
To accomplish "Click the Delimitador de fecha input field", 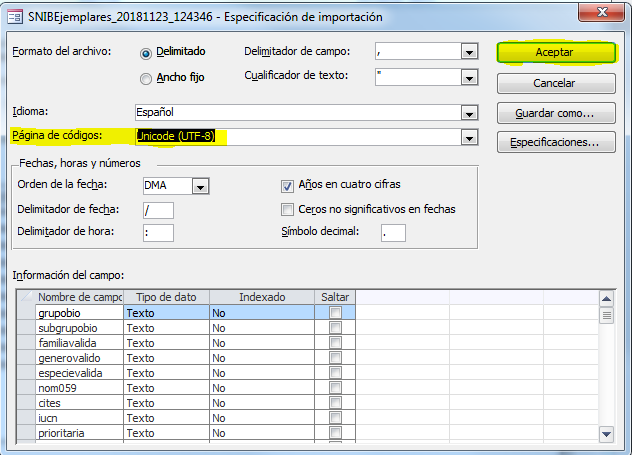I will pyautogui.click(x=158, y=210).
